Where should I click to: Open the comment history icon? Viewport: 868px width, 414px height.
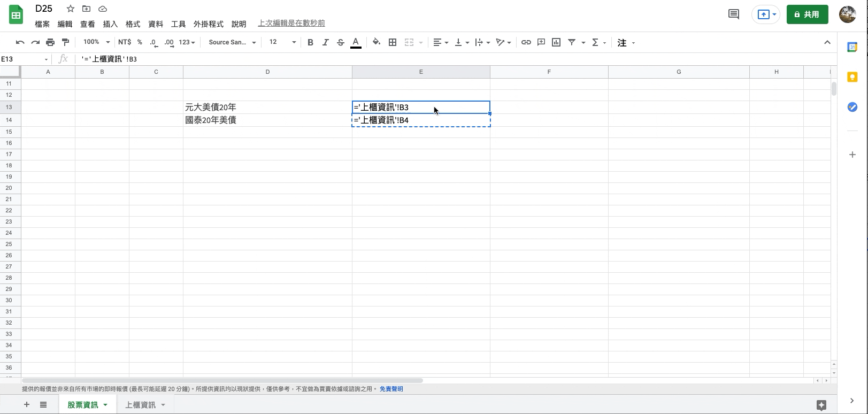coord(734,14)
